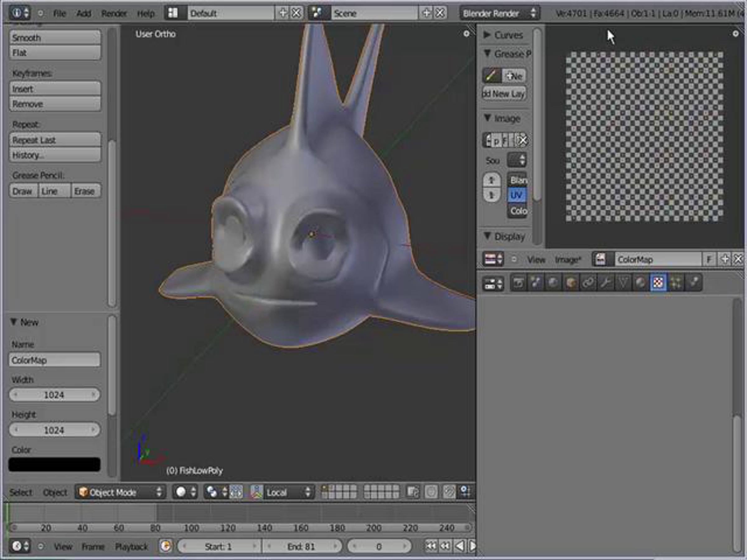Viewport: 747px width, 560px height.
Task: Click the Insert keyframes button
Action: 55,89
